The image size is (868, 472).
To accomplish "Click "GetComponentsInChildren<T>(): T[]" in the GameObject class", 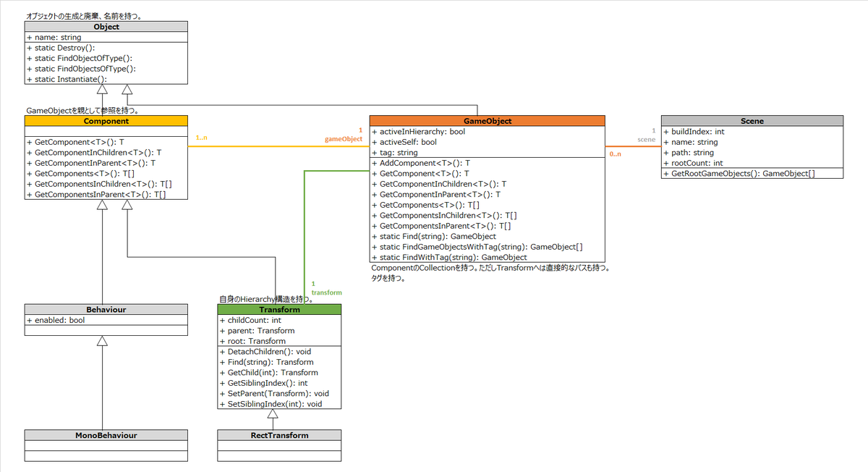I will [x=444, y=216].
